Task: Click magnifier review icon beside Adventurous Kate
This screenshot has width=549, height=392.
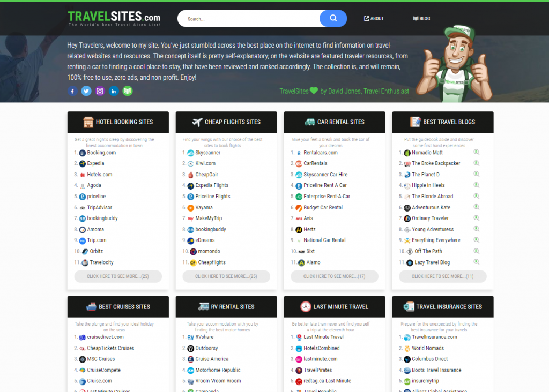Action: (x=476, y=207)
